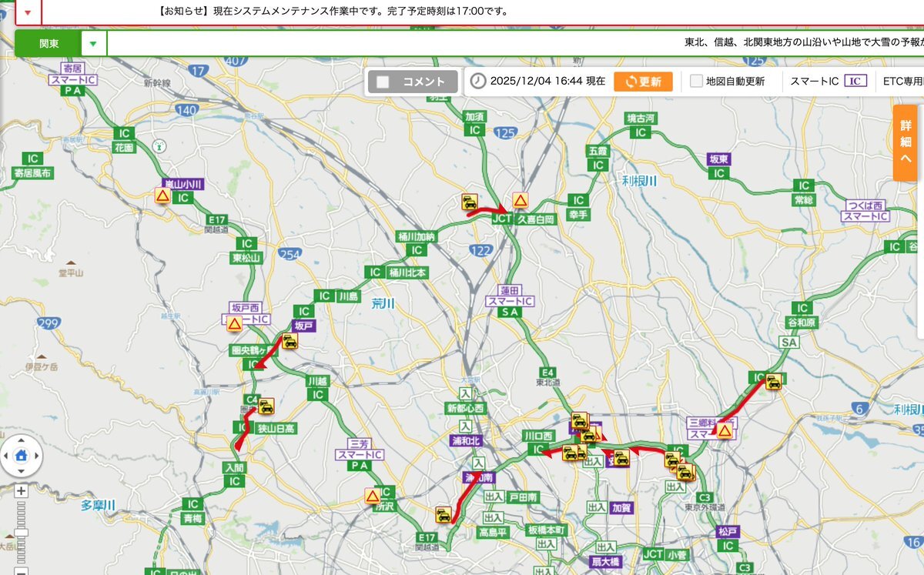
Task: Select the 五霞 IC marker
Action: click(x=598, y=165)
